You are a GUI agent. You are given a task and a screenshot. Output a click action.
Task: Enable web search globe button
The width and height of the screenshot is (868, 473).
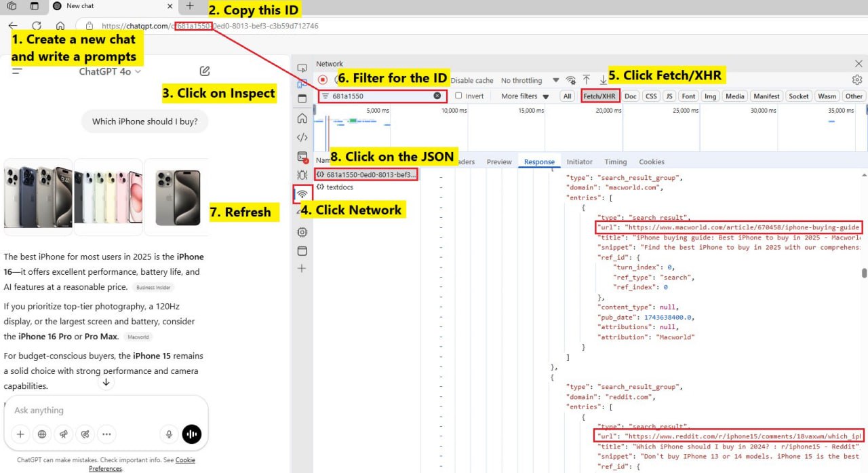pyautogui.click(x=42, y=434)
